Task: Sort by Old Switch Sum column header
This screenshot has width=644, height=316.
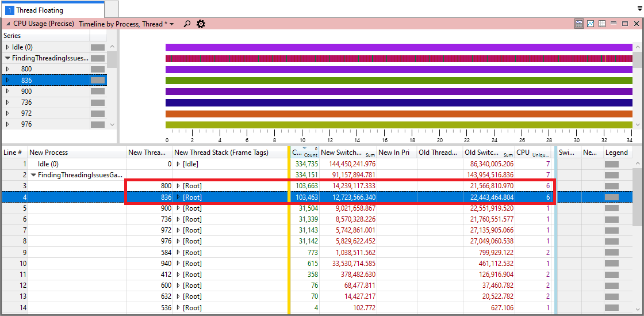Action: point(489,153)
